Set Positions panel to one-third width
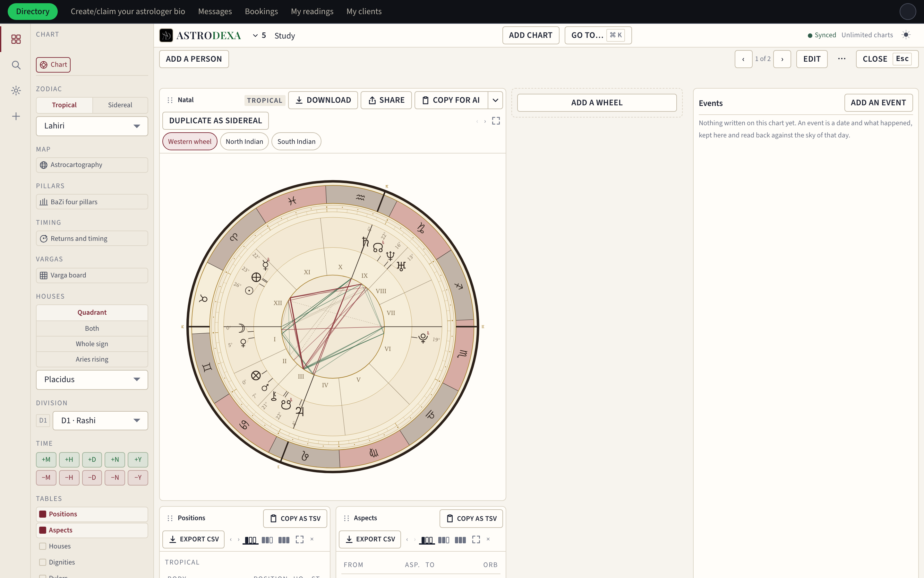 click(251, 540)
